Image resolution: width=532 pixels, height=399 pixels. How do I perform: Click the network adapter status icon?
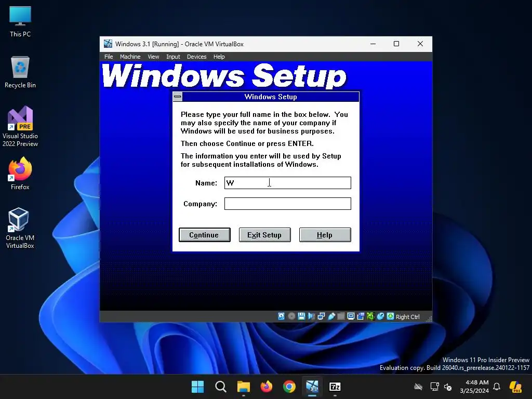pyautogui.click(x=321, y=316)
